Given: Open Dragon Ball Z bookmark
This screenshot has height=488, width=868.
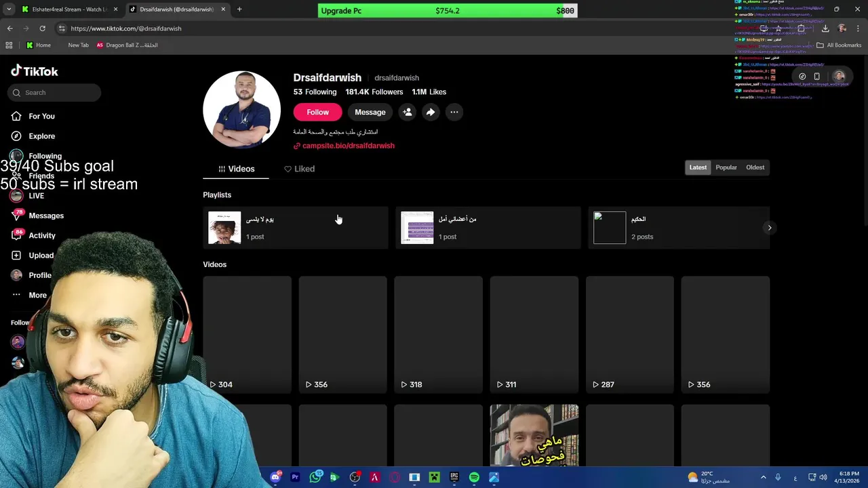Looking at the screenshot, I should coord(127,45).
